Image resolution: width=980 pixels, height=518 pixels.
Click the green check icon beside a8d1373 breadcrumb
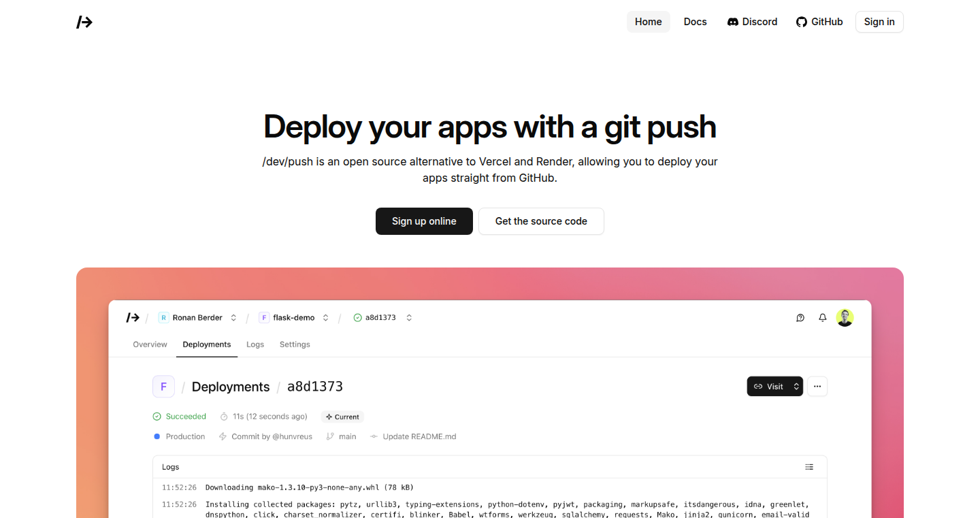point(357,317)
